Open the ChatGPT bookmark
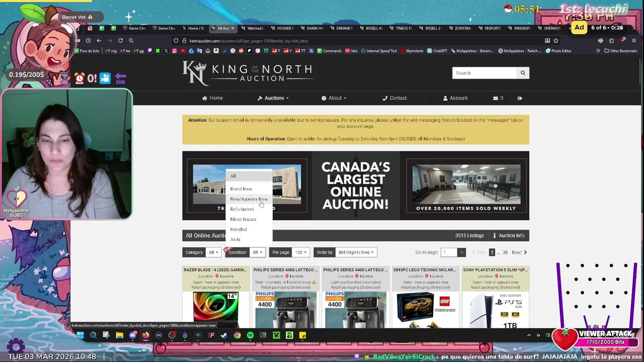 click(436, 51)
